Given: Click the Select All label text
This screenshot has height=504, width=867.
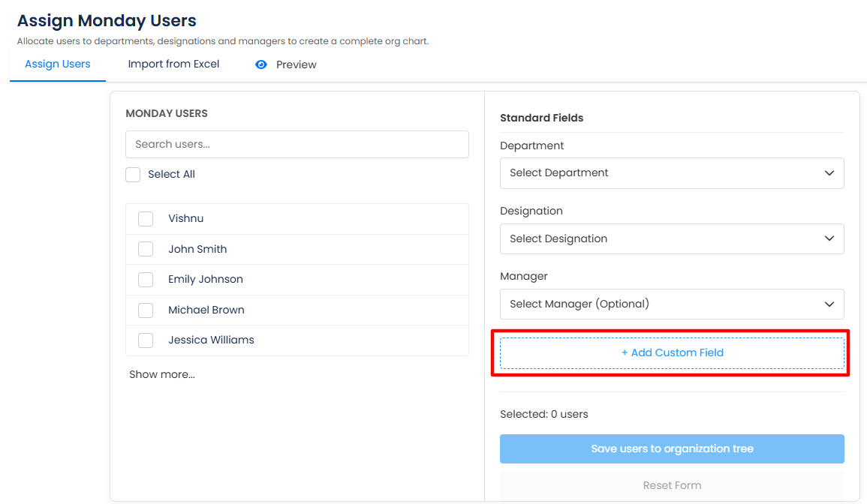Looking at the screenshot, I should [171, 174].
